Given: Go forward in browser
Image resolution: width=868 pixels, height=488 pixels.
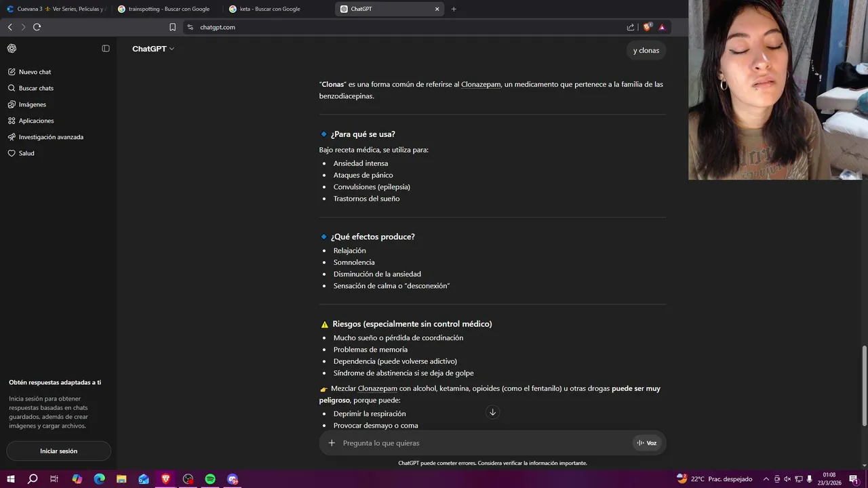Looking at the screenshot, I should click(23, 27).
